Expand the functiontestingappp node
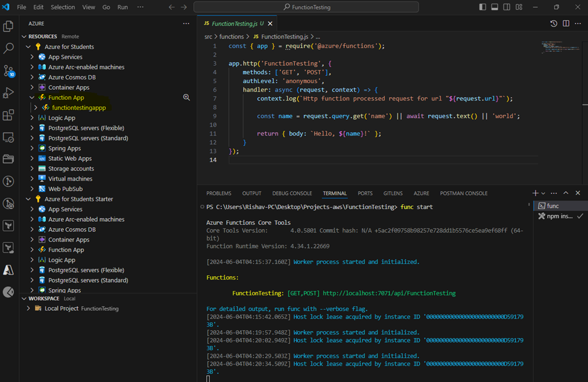 (36, 107)
